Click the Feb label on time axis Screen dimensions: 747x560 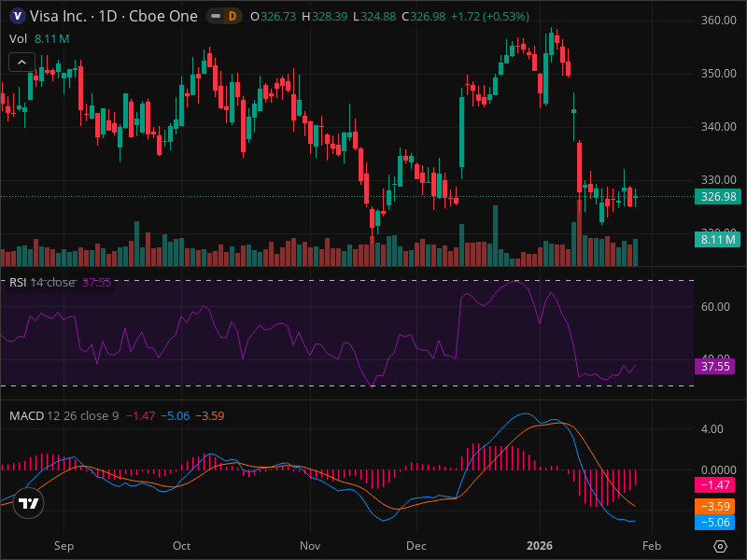[651, 546]
